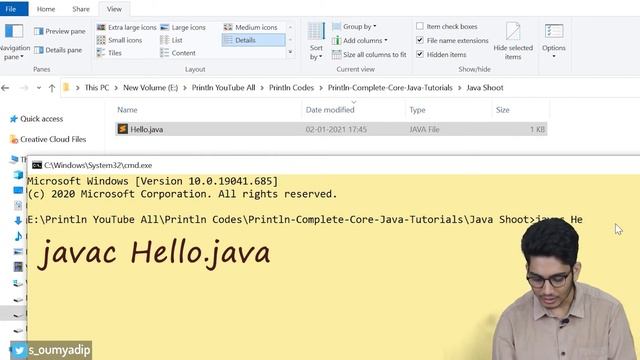Choose Extra large icons layout

pyautogui.click(x=127, y=27)
